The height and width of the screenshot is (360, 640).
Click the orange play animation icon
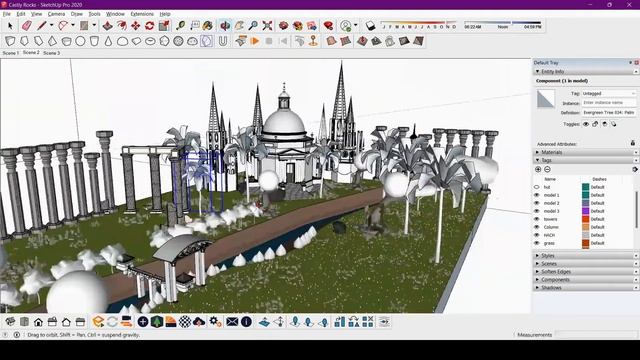pos(255,41)
